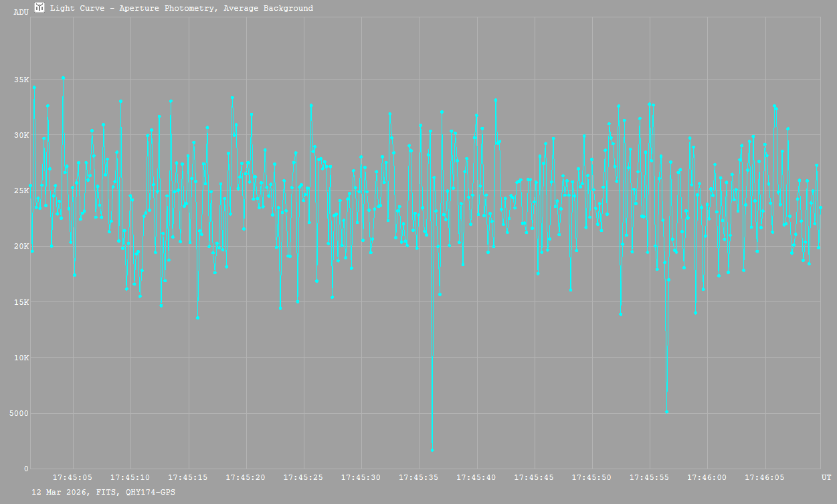
Task: Select the deepest minimum data point near 17:45:36
Action: pos(432,450)
